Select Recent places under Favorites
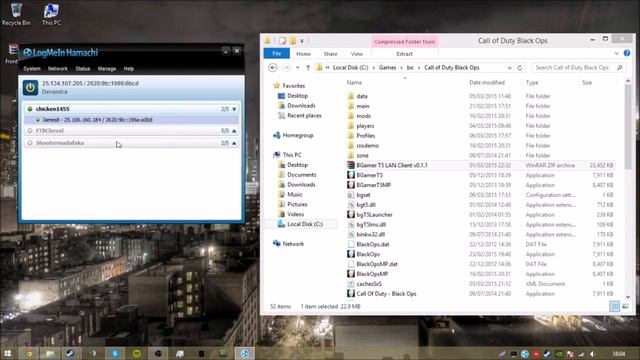This screenshot has height=360, width=640. pyautogui.click(x=304, y=116)
